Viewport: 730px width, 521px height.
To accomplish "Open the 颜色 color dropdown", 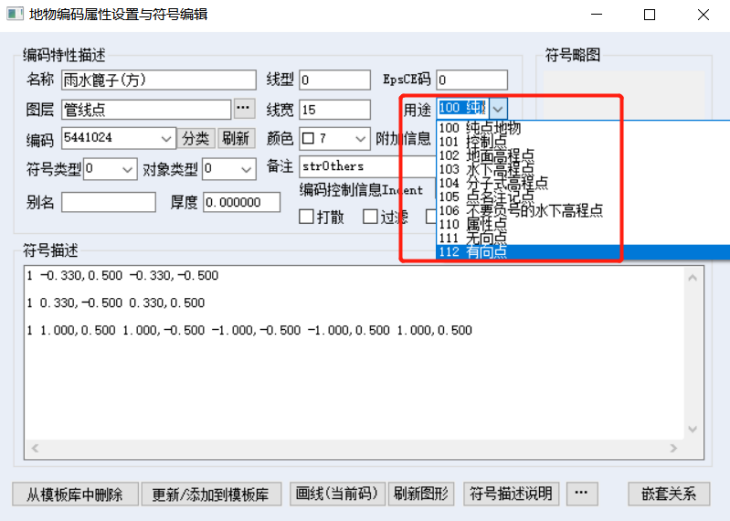I will point(358,138).
